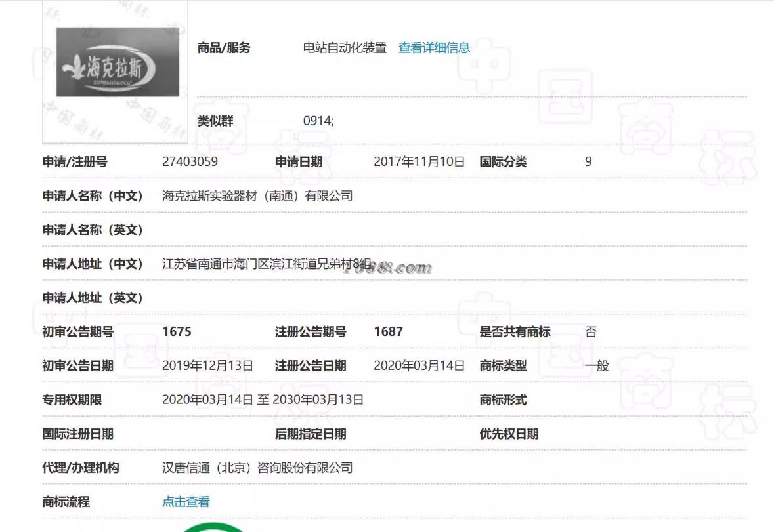The image size is (774, 532).
Task: Select registration announcement issue 1687
Action: click(x=389, y=332)
